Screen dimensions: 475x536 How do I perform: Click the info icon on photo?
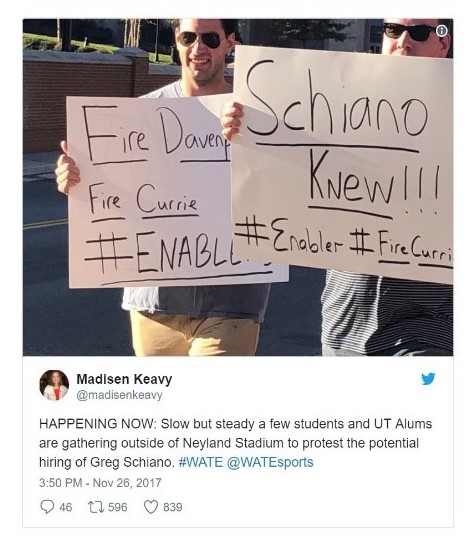click(x=442, y=31)
